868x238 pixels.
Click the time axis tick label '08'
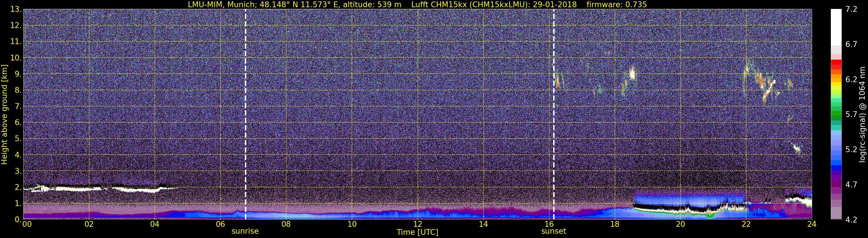pyautogui.click(x=286, y=224)
